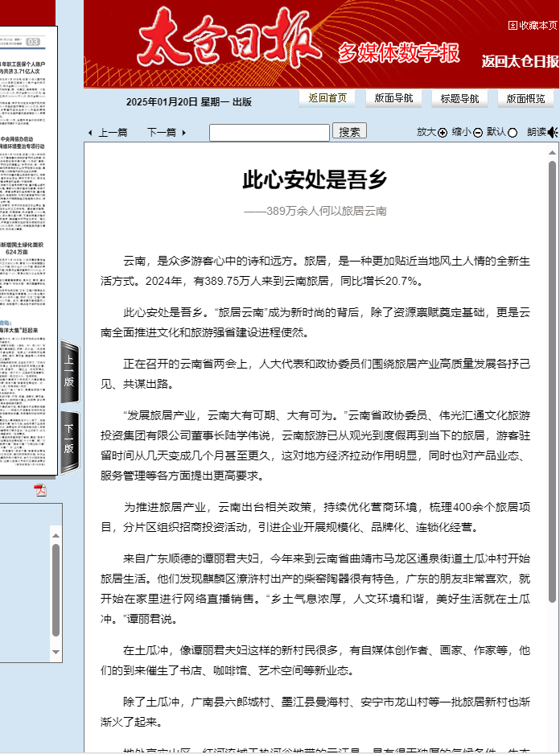Viewport: 560px width, 754px height.
Task: Open 标题导航 title navigation menu
Action: (459, 98)
